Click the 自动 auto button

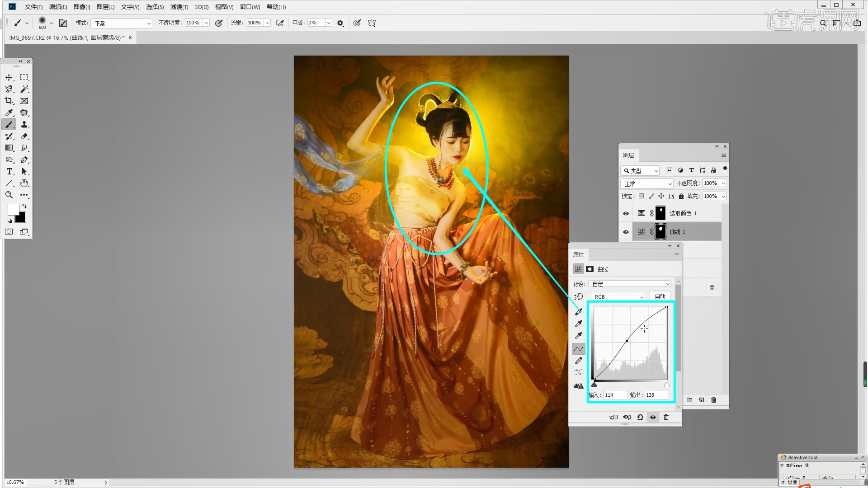pos(660,296)
